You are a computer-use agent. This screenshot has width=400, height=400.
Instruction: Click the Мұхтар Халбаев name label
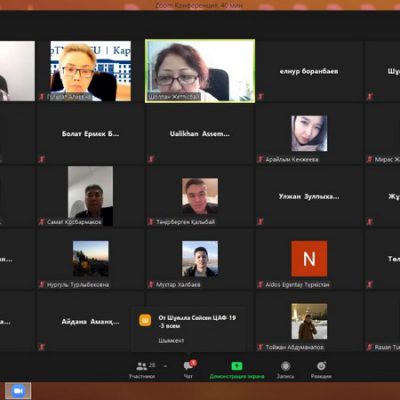(x=178, y=285)
